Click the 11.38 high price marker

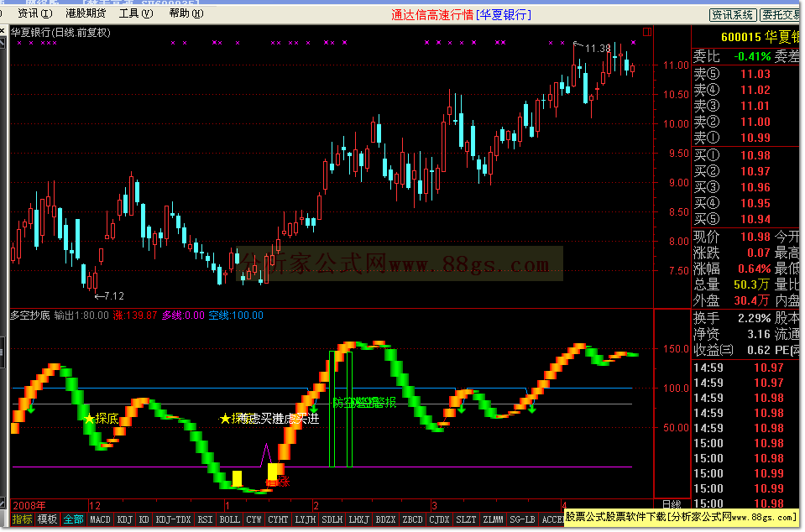coord(598,48)
